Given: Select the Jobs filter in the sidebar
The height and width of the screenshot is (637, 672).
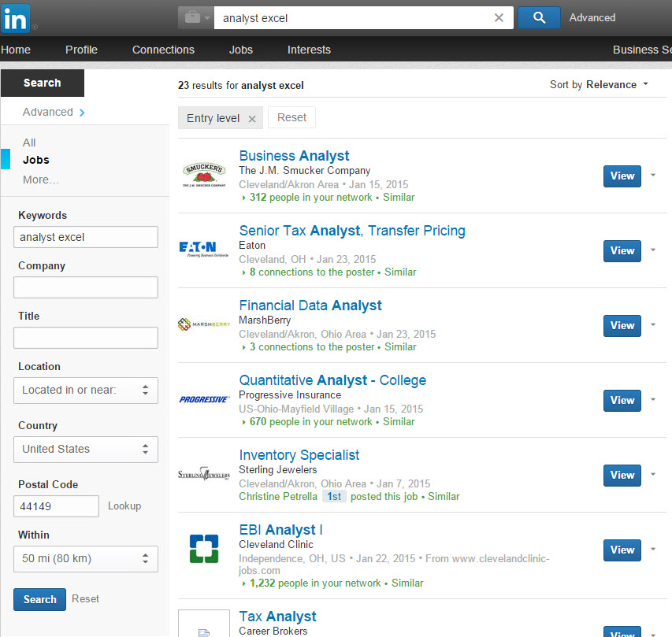Looking at the screenshot, I should [36, 160].
